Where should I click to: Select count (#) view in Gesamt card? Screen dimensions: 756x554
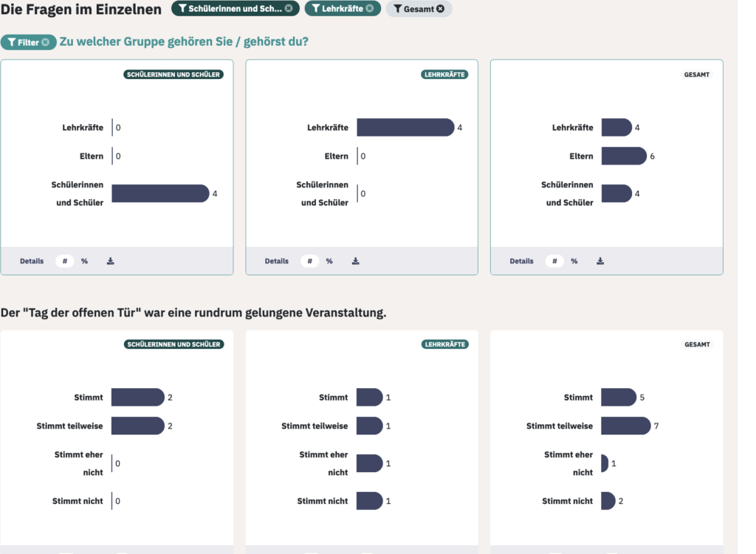pyautogui.click(x=554, y=261)
